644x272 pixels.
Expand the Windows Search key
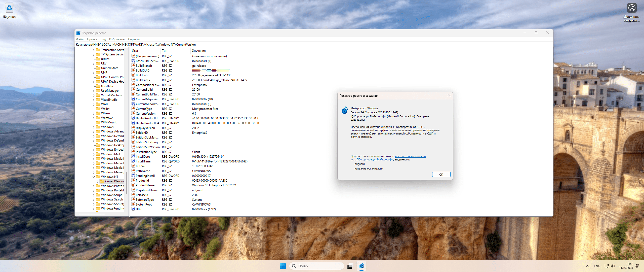click(94, 199)
